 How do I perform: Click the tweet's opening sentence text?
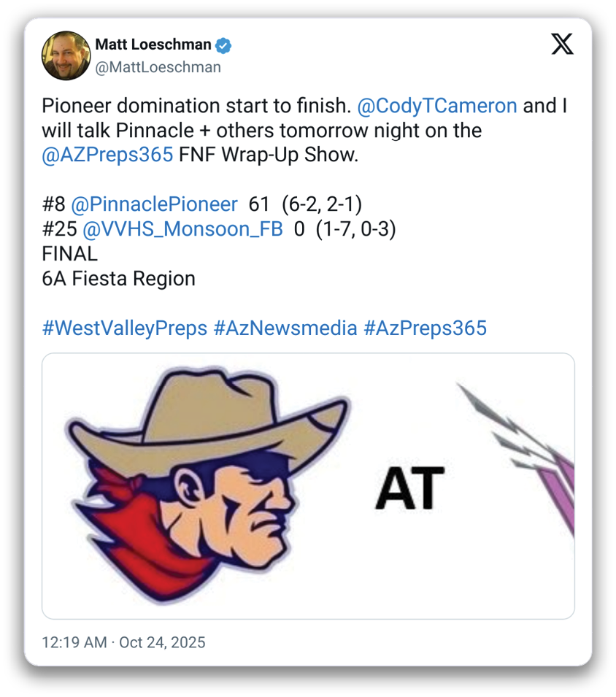click(x=196, y=106)
